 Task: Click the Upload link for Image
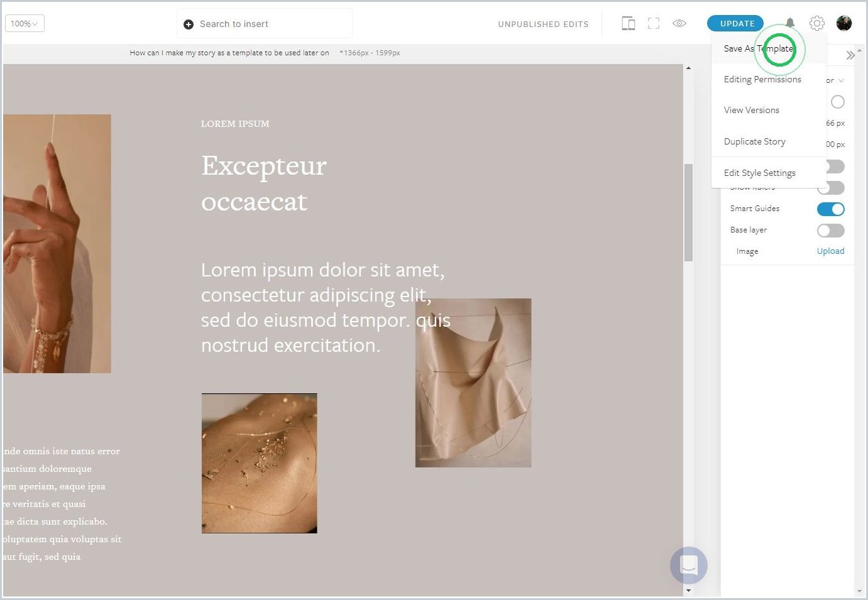coord(830,251)
